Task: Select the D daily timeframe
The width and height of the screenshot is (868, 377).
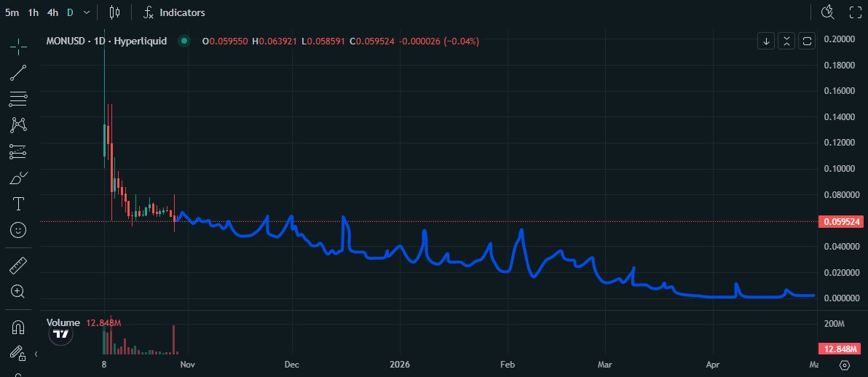Action: pyautogui.click(x=70, y=12)
